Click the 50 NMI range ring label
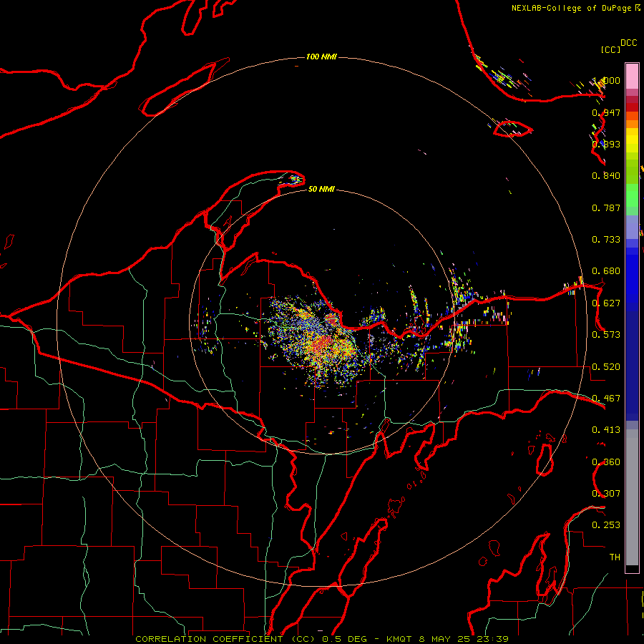 (321, 189)
